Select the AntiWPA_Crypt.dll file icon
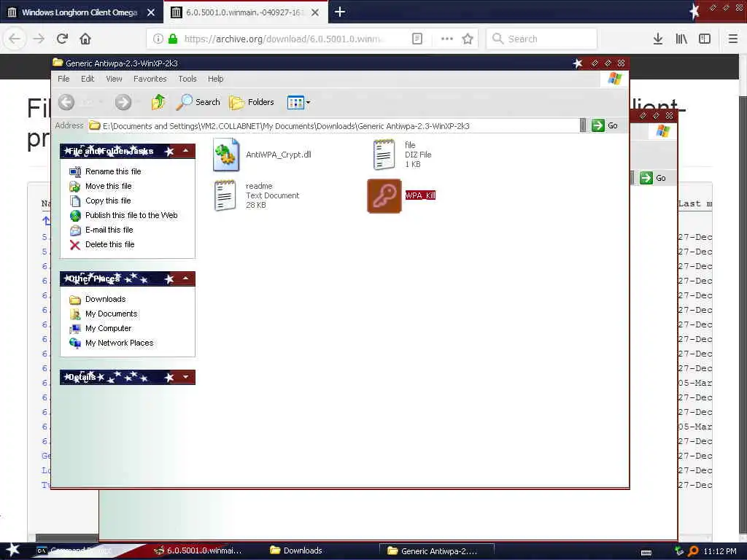 coord(226,155)
